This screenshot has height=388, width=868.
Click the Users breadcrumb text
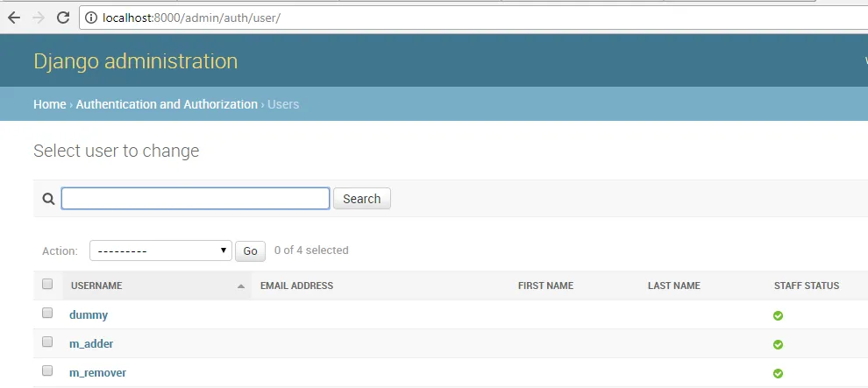(x=283, y=104)
